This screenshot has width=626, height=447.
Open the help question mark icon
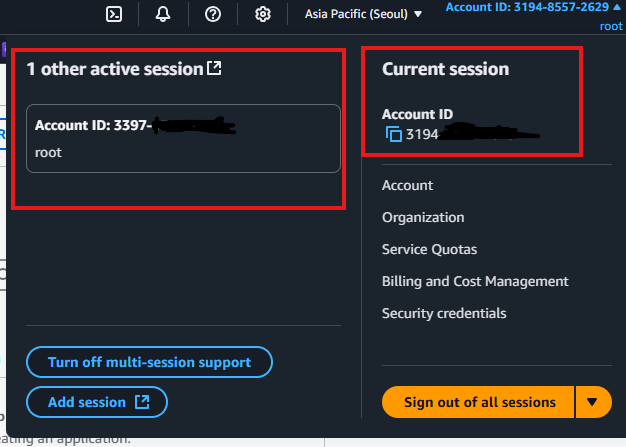212,14
